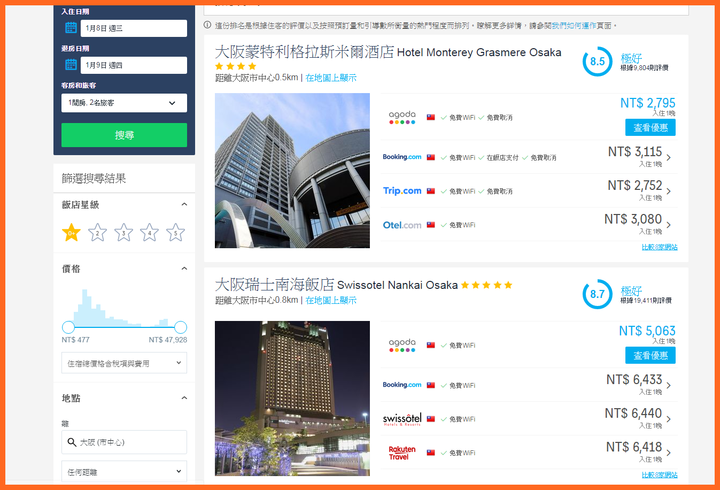Click the info icon beside ranking notice
This screenshot has width=720, height=490.
coord(208,25)
